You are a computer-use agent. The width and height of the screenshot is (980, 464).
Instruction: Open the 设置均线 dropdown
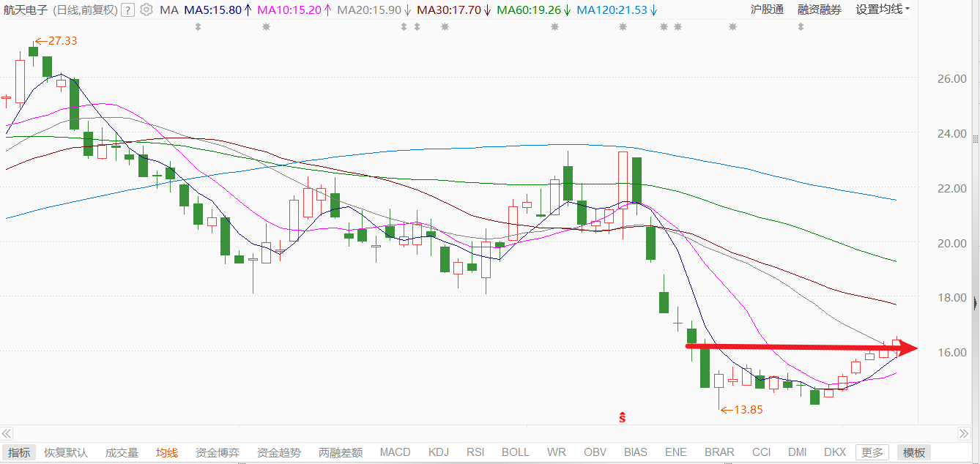pyautogui.click(x=883, y=10)
